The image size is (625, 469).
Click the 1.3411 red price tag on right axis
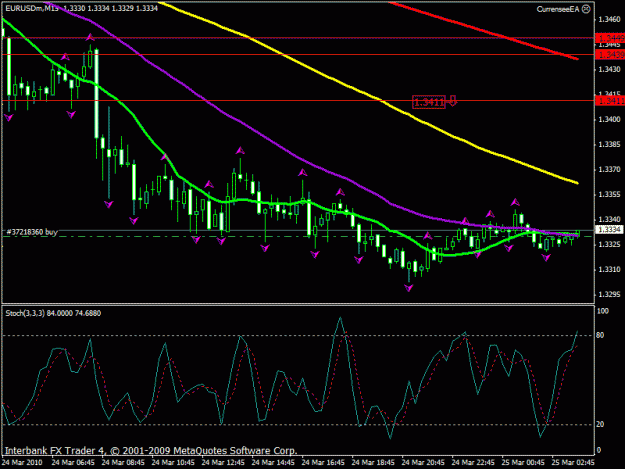click(609, 100)
